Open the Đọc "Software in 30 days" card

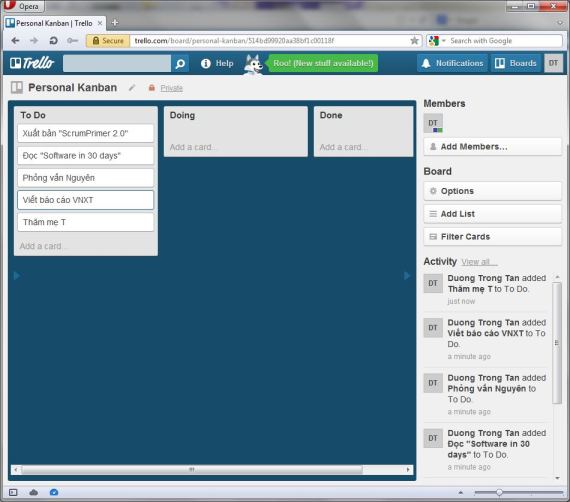pos(85,156)
